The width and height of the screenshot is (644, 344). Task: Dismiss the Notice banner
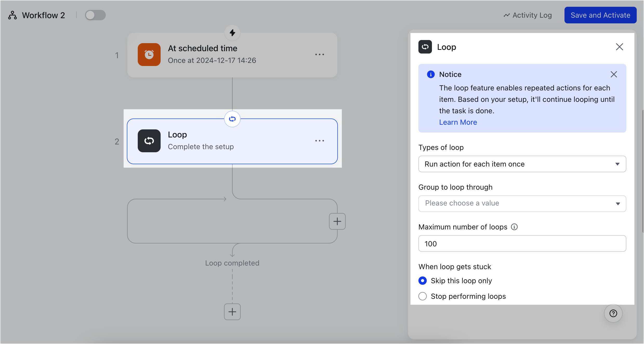pos(614,74)
